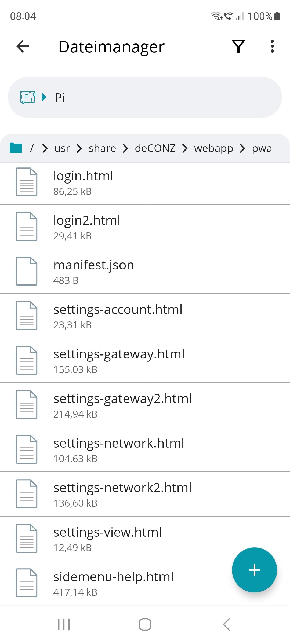290x644 pixels.
Task: Tap the Raspberry Pi board icon
Action: tap(28, 97)
